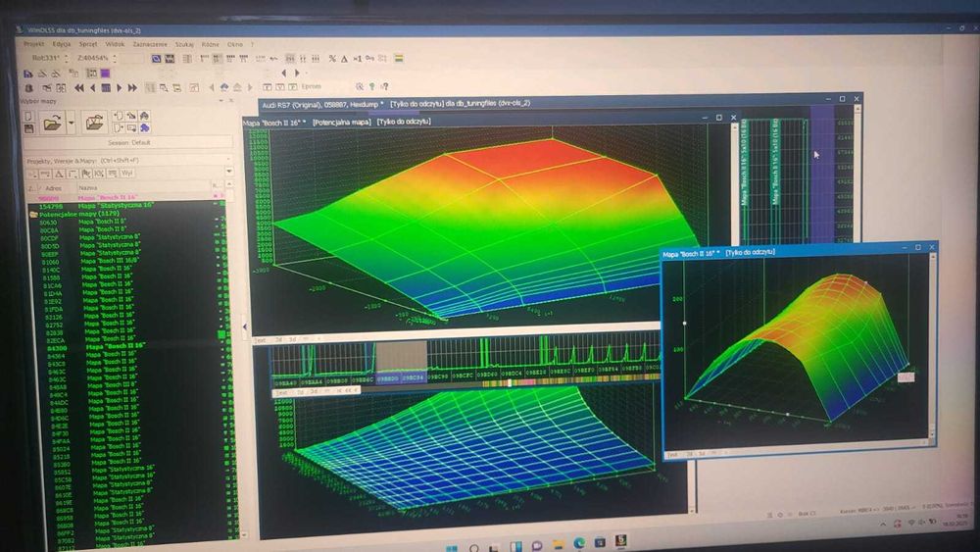The height and width of the screenshot is (552, 980).
Task: Click the fast forward double-arrow icon
Action: click(x=132, y=88)
